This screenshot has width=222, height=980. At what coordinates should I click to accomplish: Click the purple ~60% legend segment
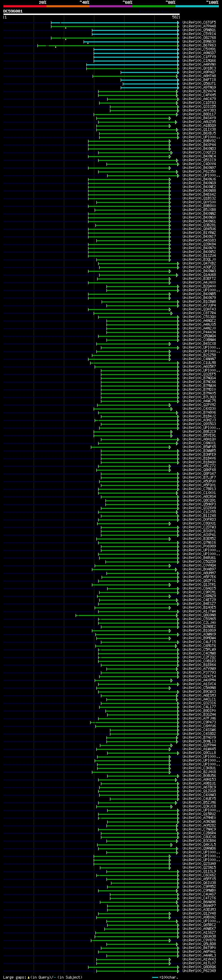[x=111, y=6]
